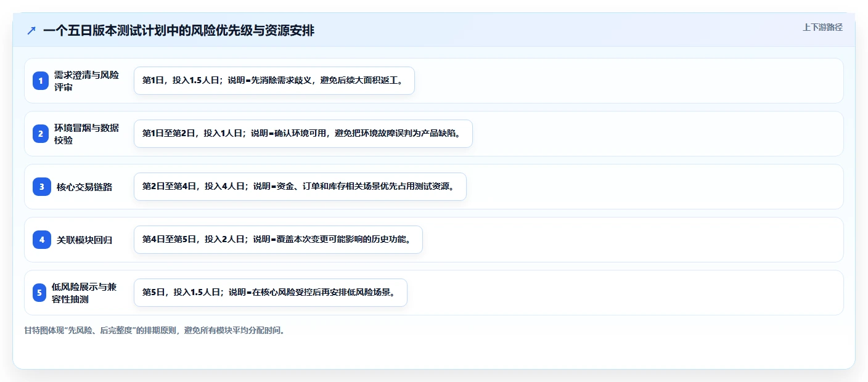
Task: Click the footnote starting with 甘特图体现
Action: pos(154,330)
